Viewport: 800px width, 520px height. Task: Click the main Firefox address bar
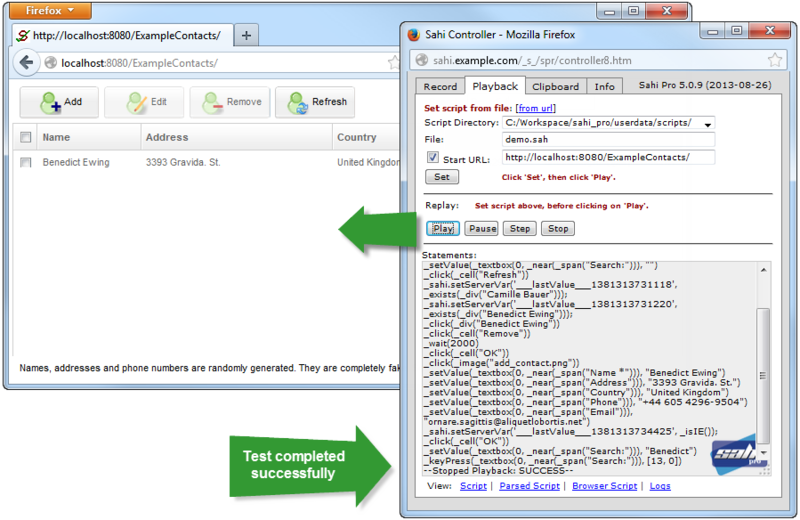tap(219, 63)
